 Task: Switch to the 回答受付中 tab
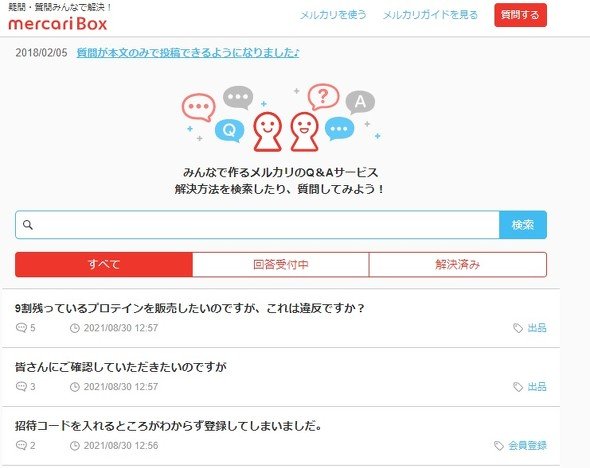tap(281, 264)
